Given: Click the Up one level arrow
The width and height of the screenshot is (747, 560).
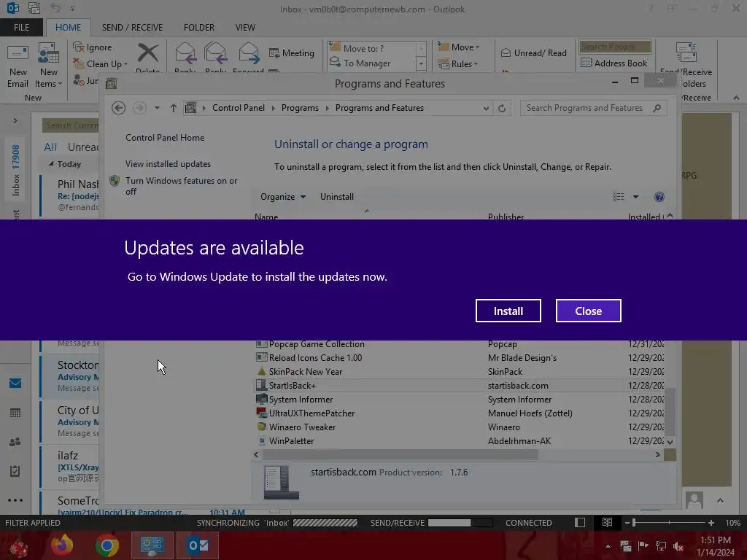Looking at the screenshot, I should coord(174,108).
